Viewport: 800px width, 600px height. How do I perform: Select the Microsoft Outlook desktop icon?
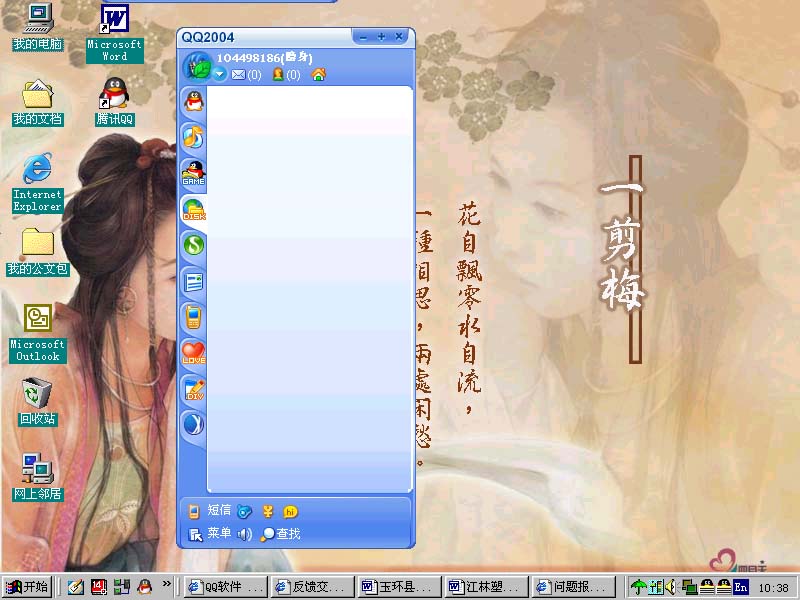[x=38, y=334]
